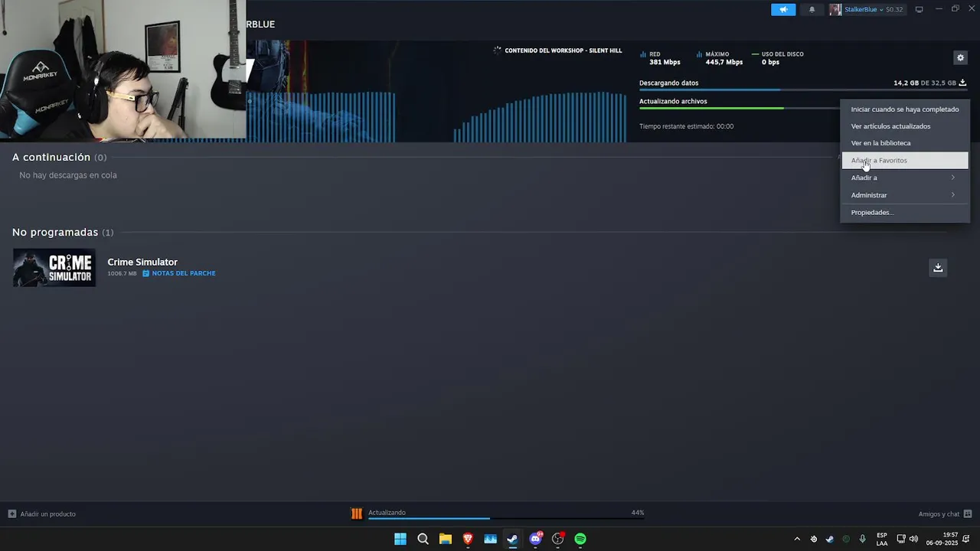
Task: Open the Photos app taskbar icon
Action: tap(491, 539)
